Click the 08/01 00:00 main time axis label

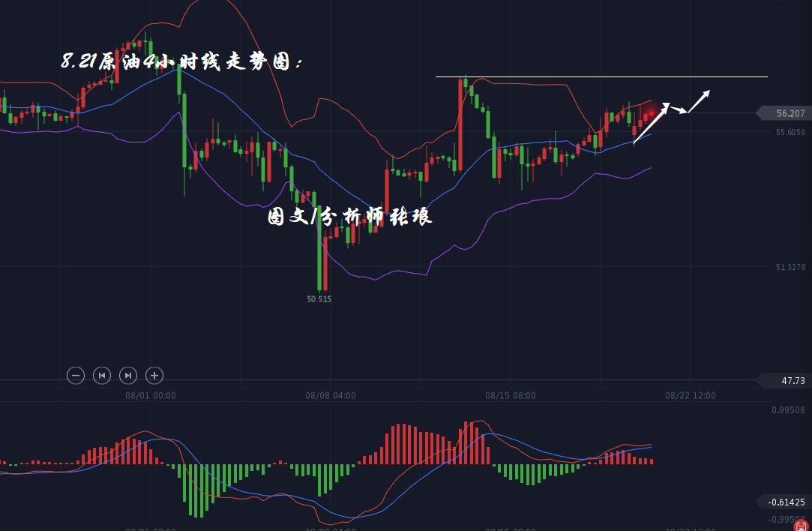pos(151,395)
